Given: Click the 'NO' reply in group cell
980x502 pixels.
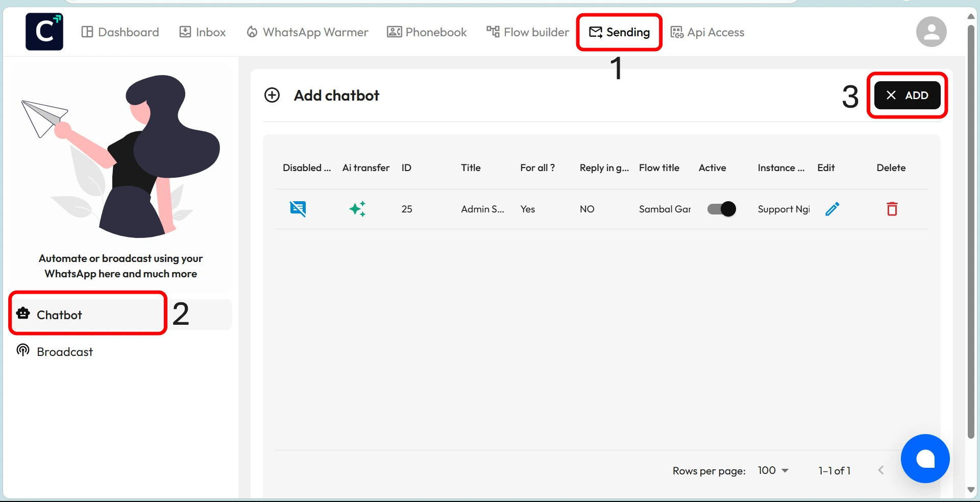Looking at the screenshot, I should coord(587,209).
